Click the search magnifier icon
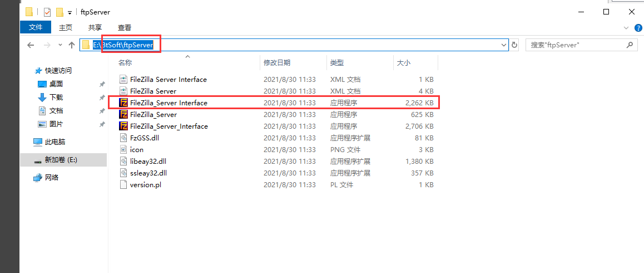The width and height of the screenshot is (644, 273). click(x=629, y=45)
